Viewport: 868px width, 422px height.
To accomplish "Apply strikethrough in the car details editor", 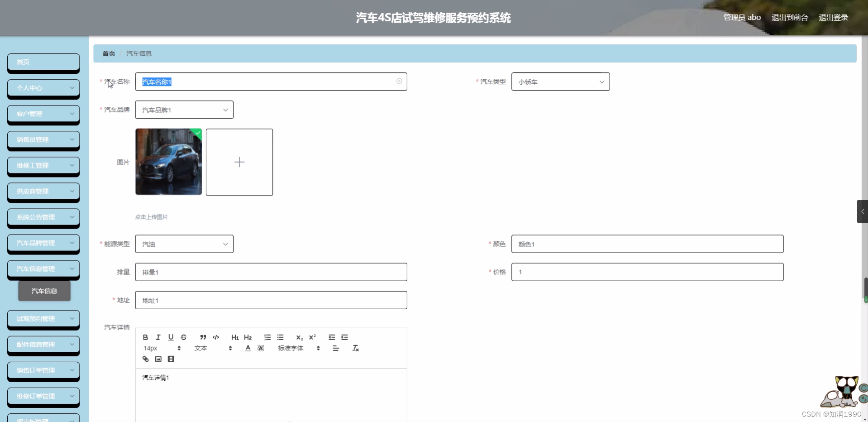I will pyautogui.click(x=184, y=337).
